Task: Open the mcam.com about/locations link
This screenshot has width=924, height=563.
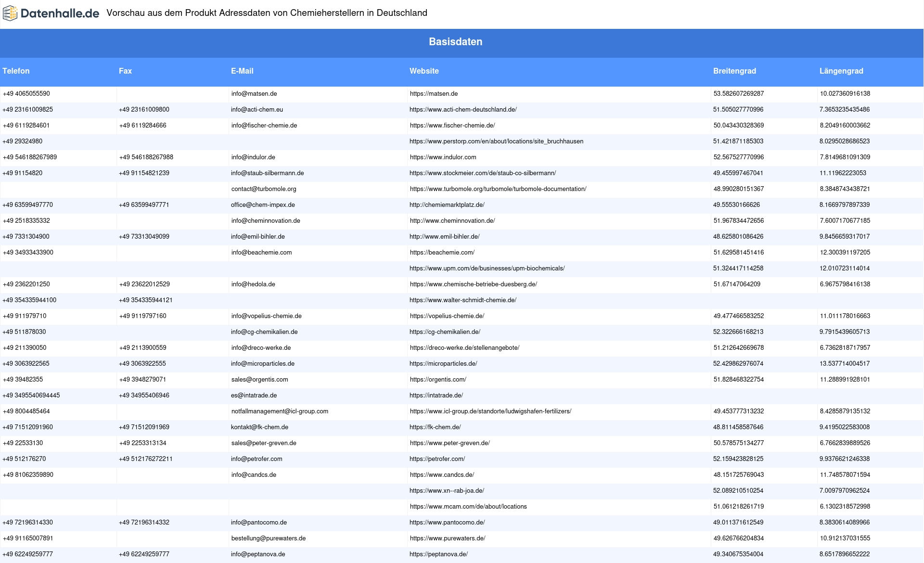Action: [468, 507]
